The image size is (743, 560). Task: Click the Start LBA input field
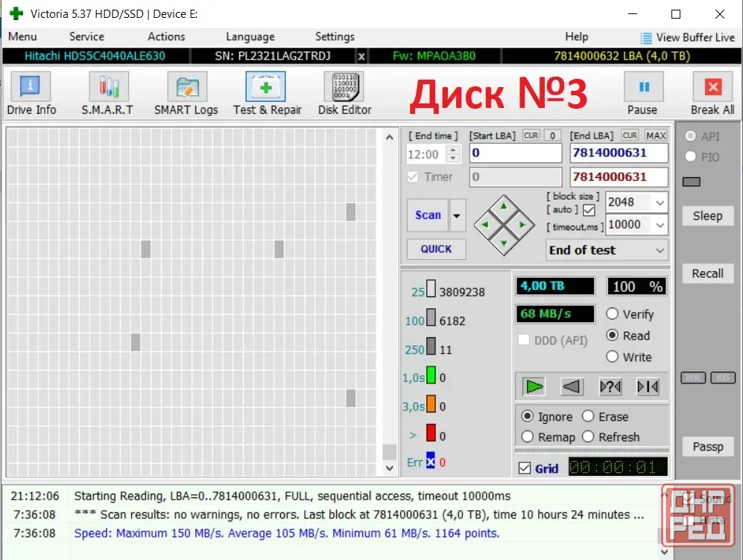click(516, 153)
